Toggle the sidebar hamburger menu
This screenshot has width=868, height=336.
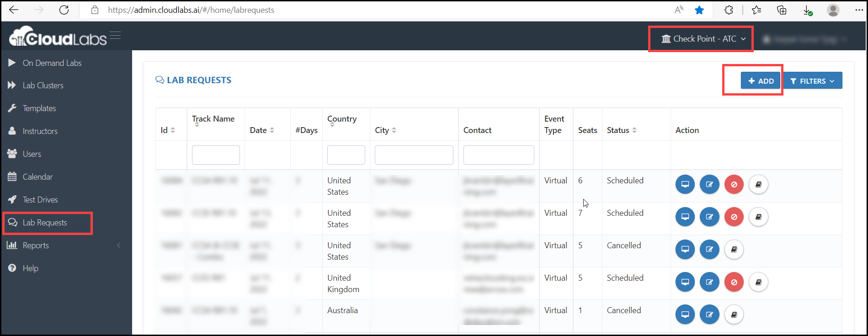click(115, 35)
